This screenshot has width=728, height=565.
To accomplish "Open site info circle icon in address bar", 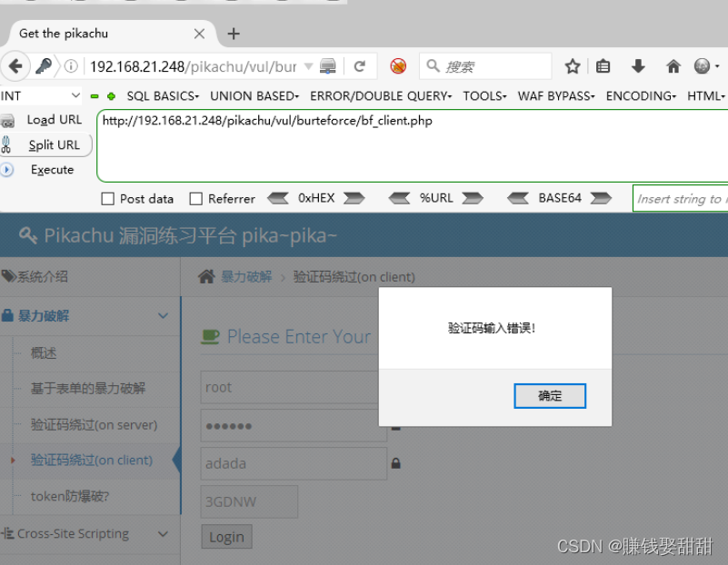I will tap(71, 66).
